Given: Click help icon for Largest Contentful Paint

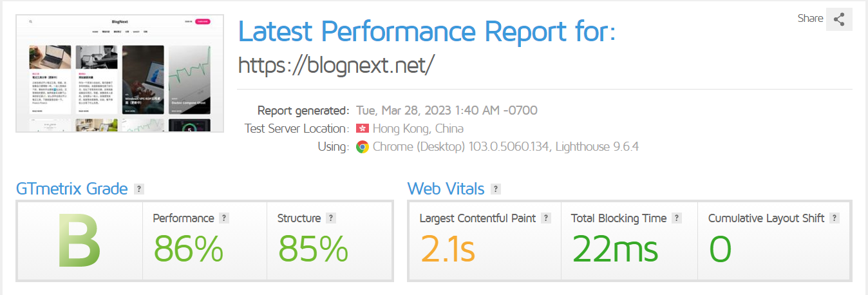Looking at the screenshot, I should pos(546,218).
